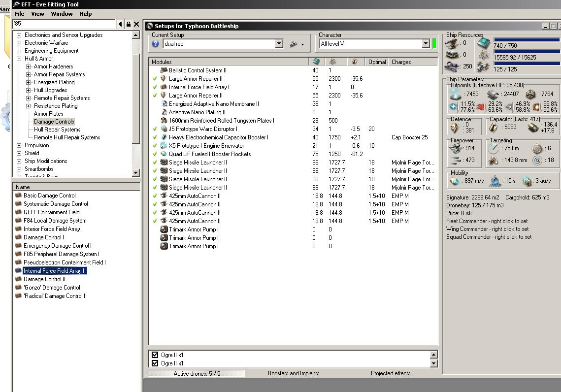The image size is (561, 392).
Task: Open the Window menu
Action: pyautogui.click(x=62, y=14)
